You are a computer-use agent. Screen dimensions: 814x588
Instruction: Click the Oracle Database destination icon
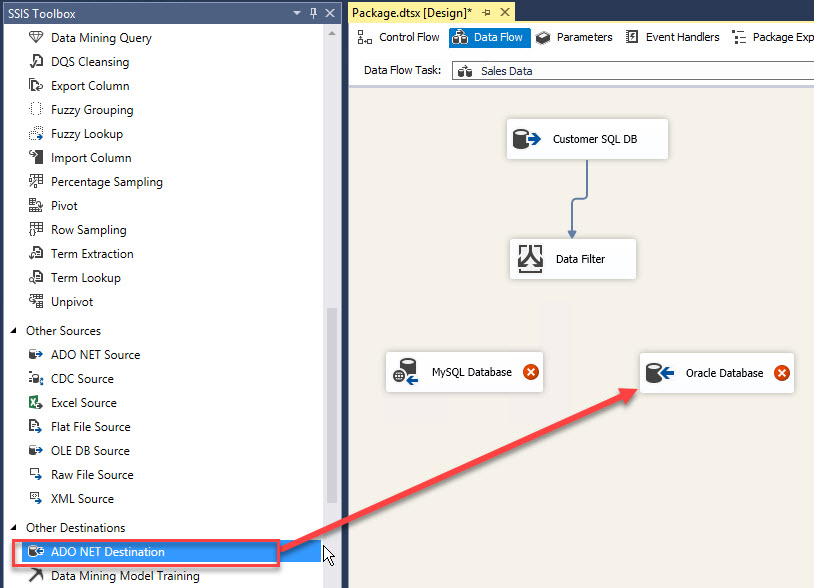(x=659, y=373)
